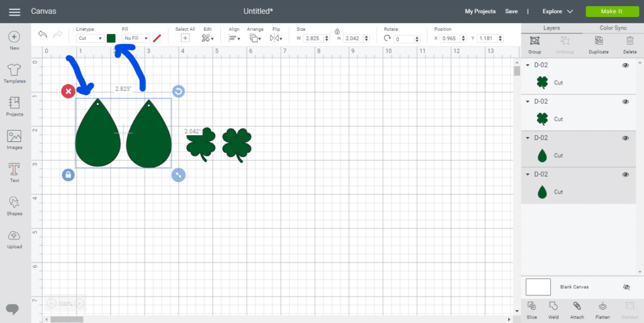Hide the first D-02 clover layer

pyautogui.click(x=625, y=65)
